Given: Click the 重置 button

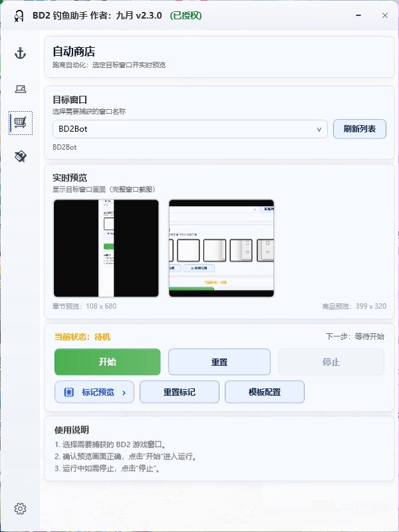Looking at the screenshot, I should tap(219, 362).
